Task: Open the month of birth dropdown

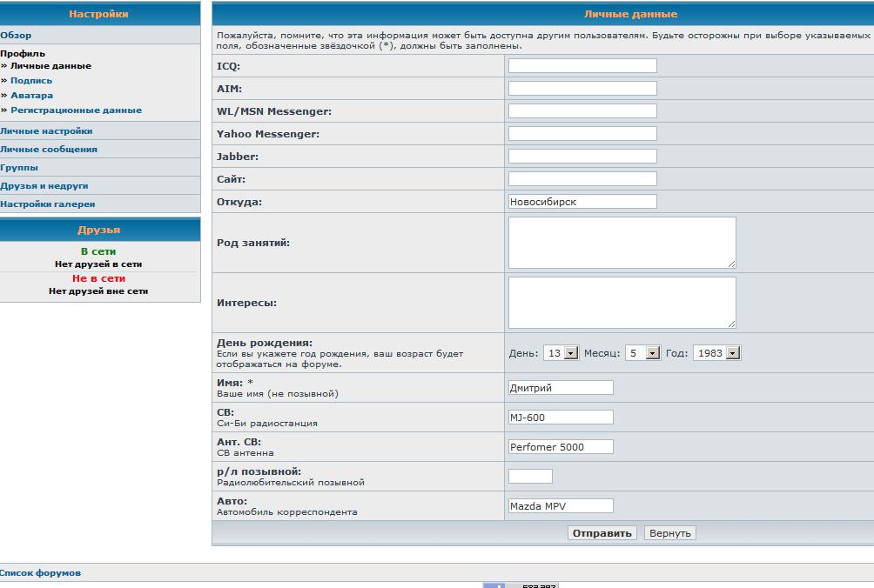Action: (641, 353)
